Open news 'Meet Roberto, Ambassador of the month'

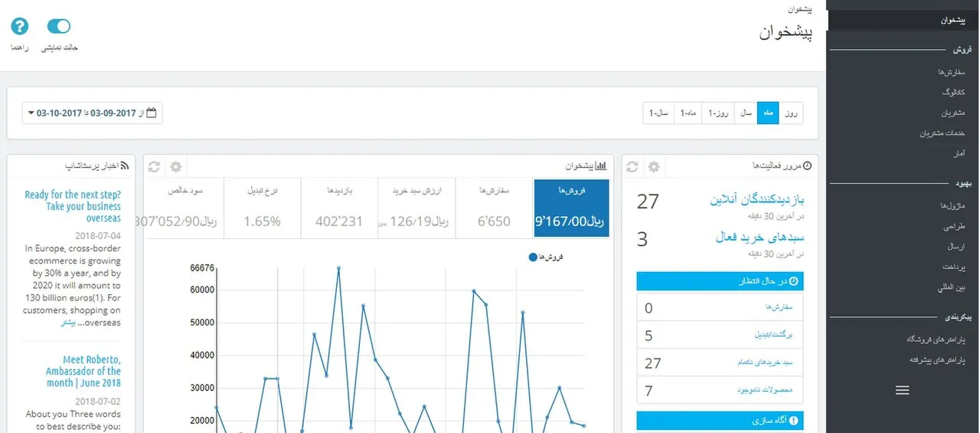click(x=83, y=371)
